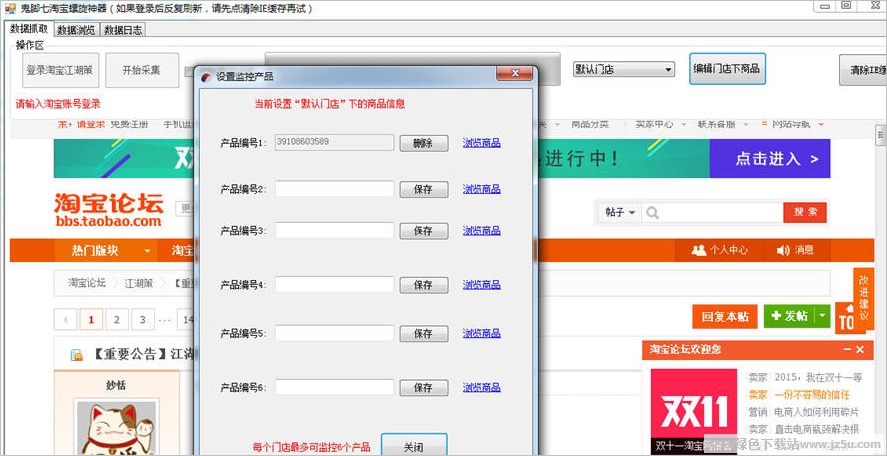Open the 一份不容易的信任 link
Viewport: 887px width, 456px height.
click(x=812, y=395)
